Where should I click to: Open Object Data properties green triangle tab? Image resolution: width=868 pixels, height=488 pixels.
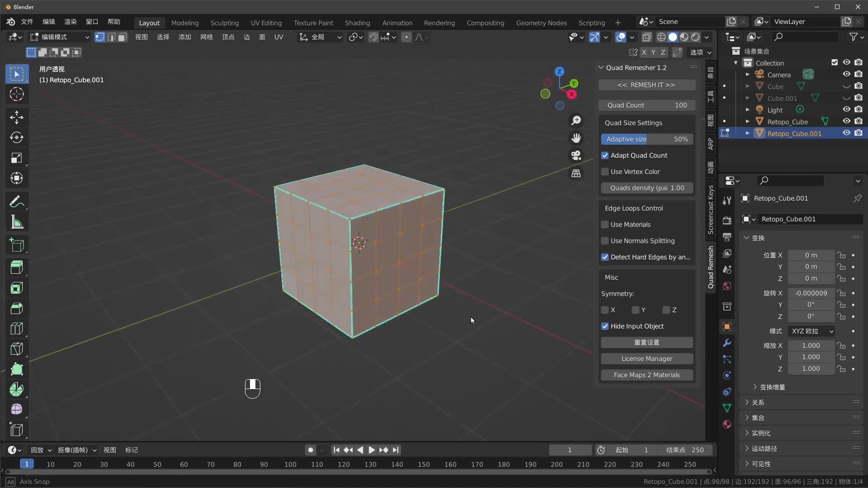[727, 408]
